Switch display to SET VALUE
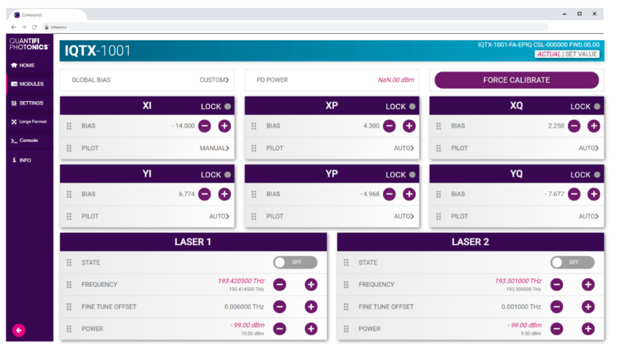Image resolution: width=618 pixels, height=364 pixels. coord(581,54)
